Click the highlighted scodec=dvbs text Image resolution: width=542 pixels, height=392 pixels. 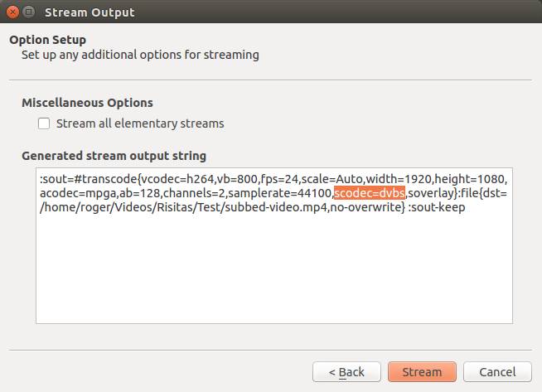370,193
